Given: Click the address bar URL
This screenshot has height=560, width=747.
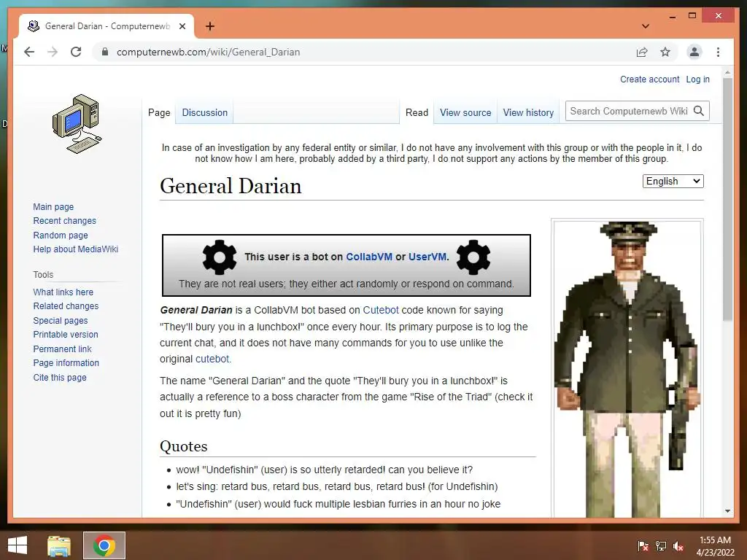Looking at the screenshot, I should pyautogui.click(x=208, y=52).
